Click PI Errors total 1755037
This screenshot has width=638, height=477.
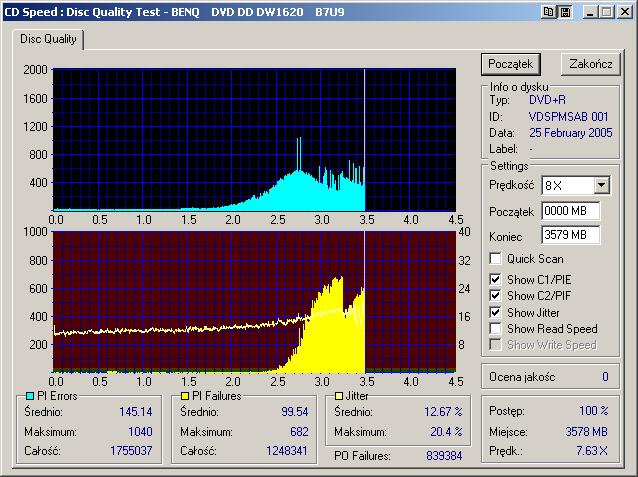131,451
